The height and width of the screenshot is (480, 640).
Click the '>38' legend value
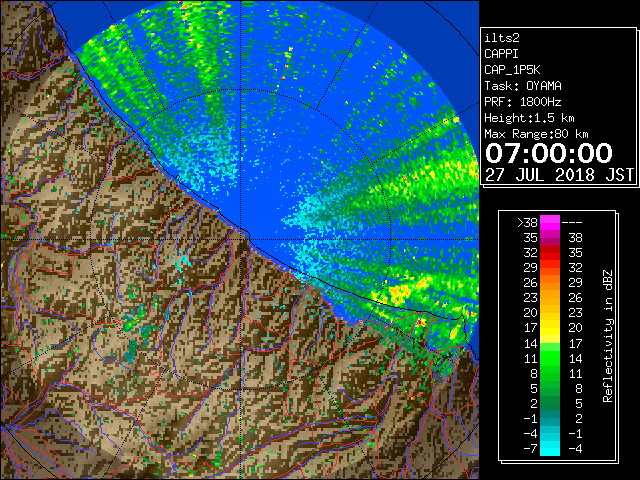pyautogui.click(x=527, y=223)
